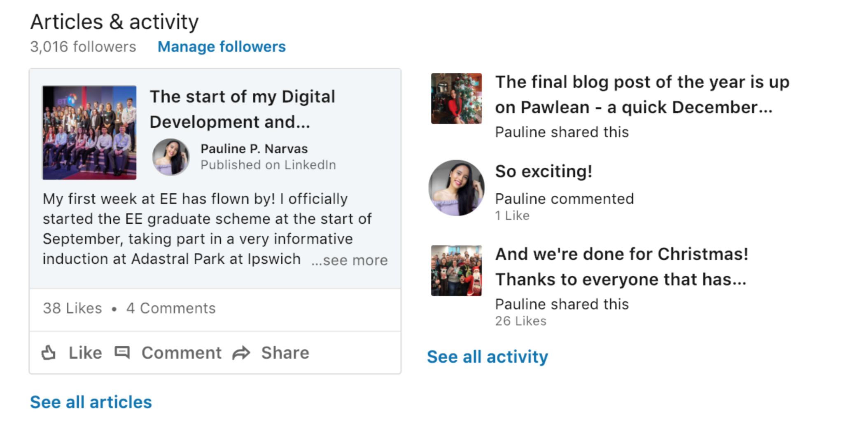Viewport: 868px width, 422px height.
Task: Click the 26 Likes count on Christmas post
Action: point(520,321)
